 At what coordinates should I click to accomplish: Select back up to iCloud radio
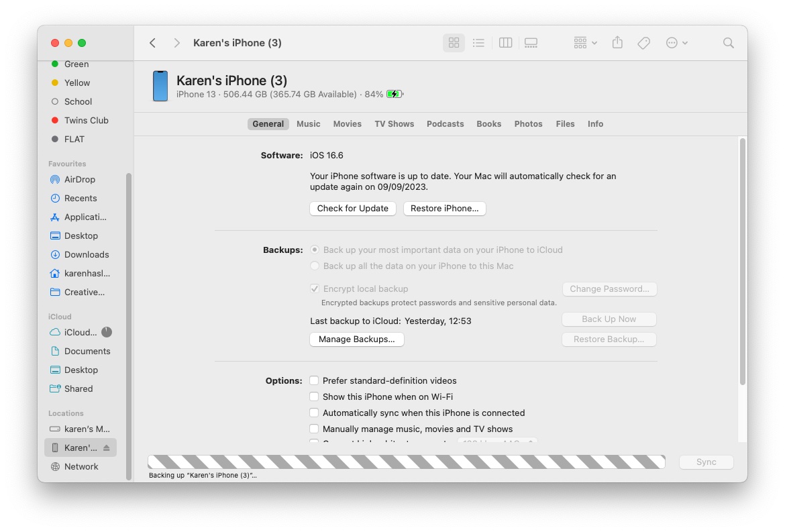pyautogui.click(x=315, y=250)
